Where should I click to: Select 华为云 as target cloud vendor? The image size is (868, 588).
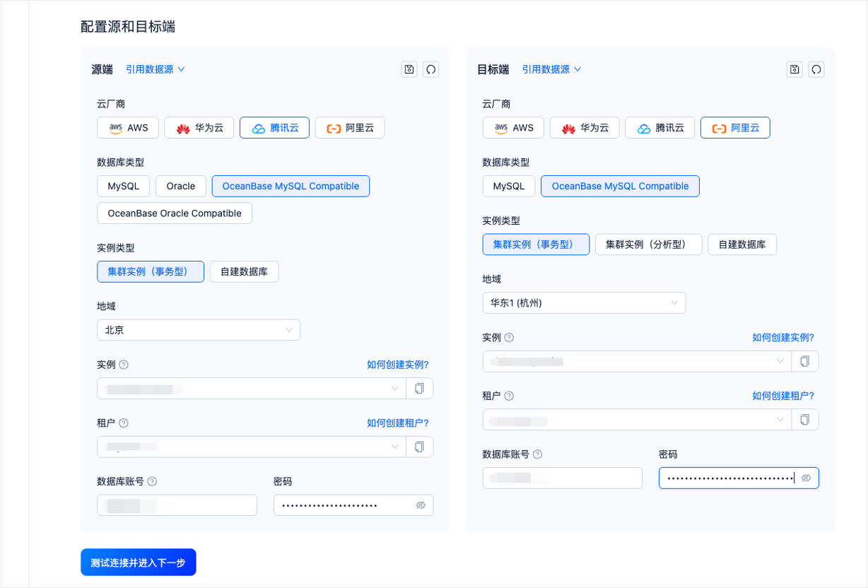(585, 128)
